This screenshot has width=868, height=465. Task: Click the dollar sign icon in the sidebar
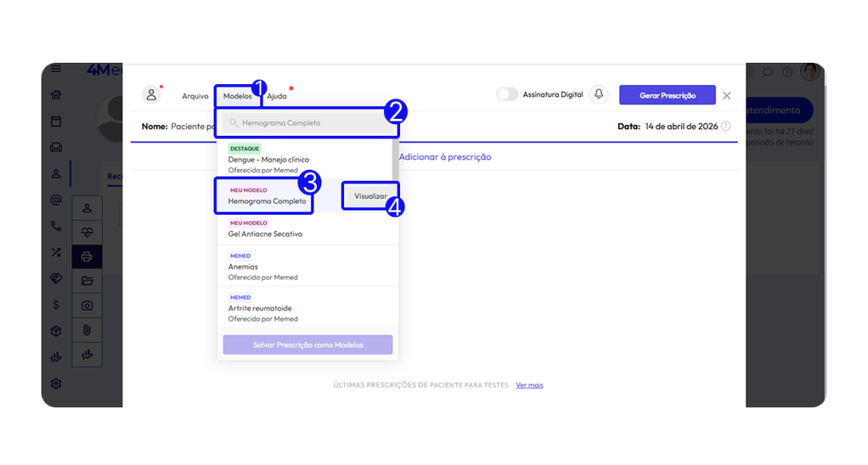click(56, 305)
